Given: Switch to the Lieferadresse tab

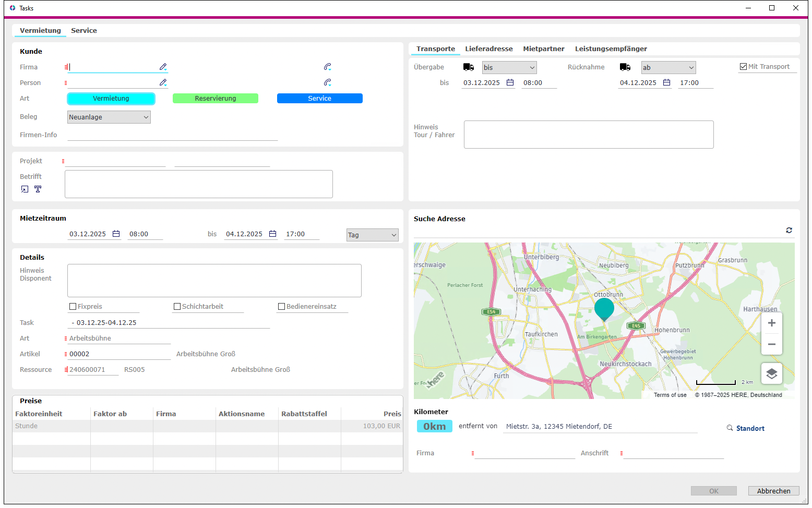Looking at the screenshot, I should coord(489,49).
